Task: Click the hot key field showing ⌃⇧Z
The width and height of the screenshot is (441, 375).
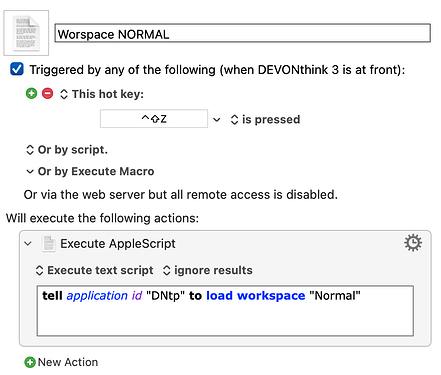Action: click(x=154, y=119)
